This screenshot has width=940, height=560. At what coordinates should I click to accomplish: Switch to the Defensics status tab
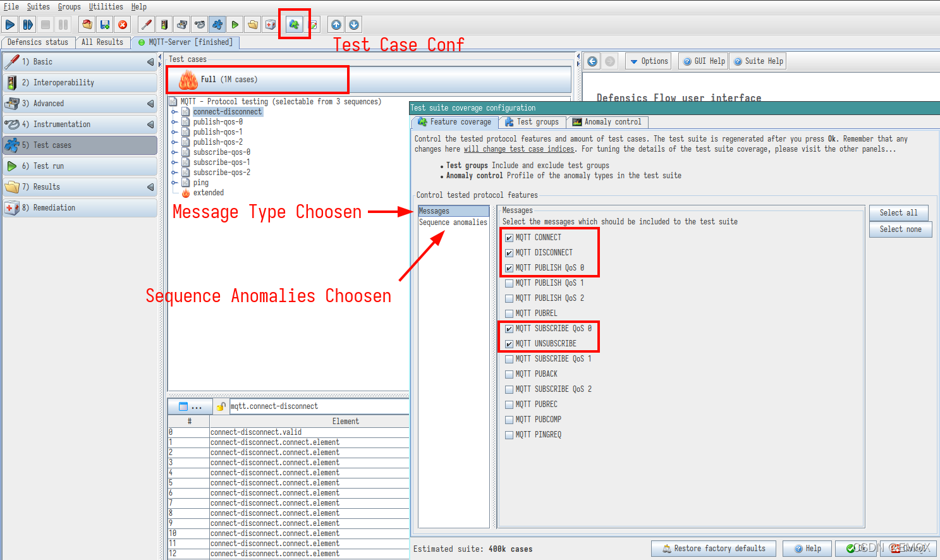pyautogui.click(x=38, y=42)
